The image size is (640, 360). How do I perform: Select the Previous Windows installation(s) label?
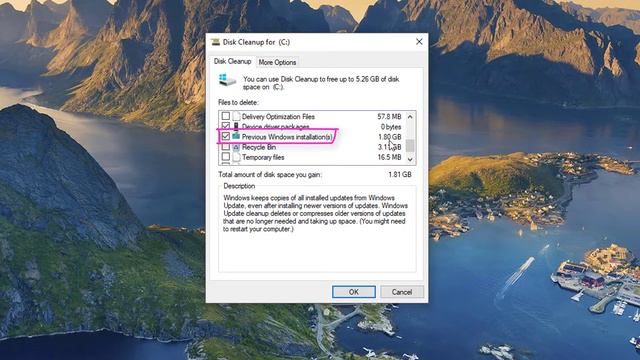(x=287, y=137)
